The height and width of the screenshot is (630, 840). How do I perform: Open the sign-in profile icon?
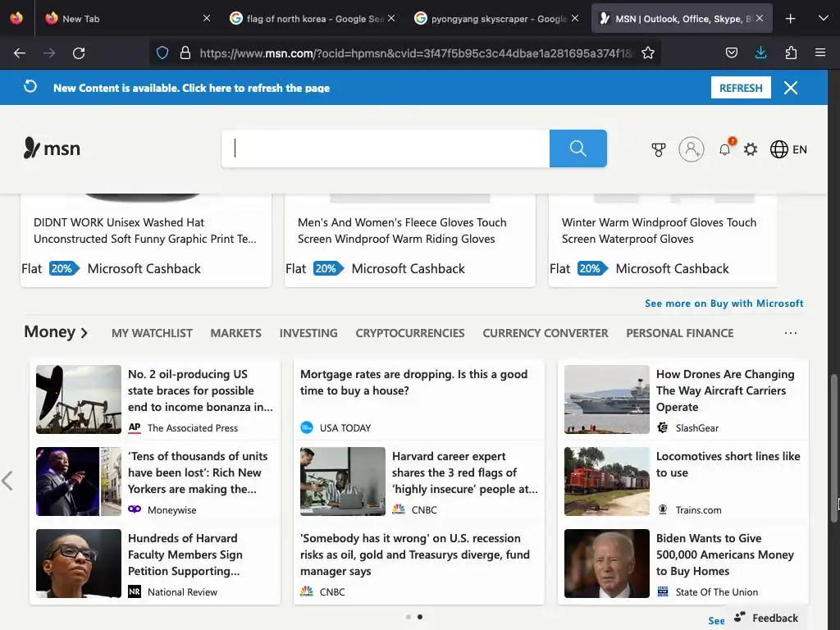pyautogui.click(x=691, y=149)
